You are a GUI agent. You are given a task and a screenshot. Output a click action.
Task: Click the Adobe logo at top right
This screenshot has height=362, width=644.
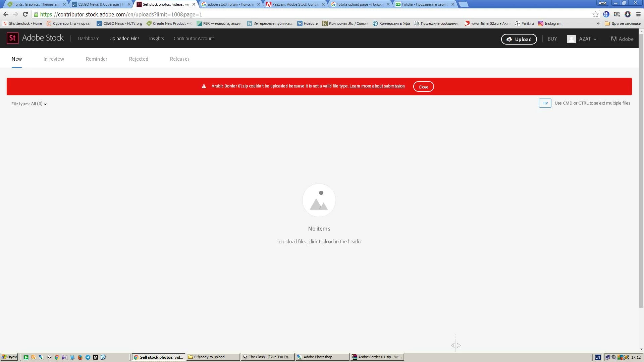coord(622,39)
